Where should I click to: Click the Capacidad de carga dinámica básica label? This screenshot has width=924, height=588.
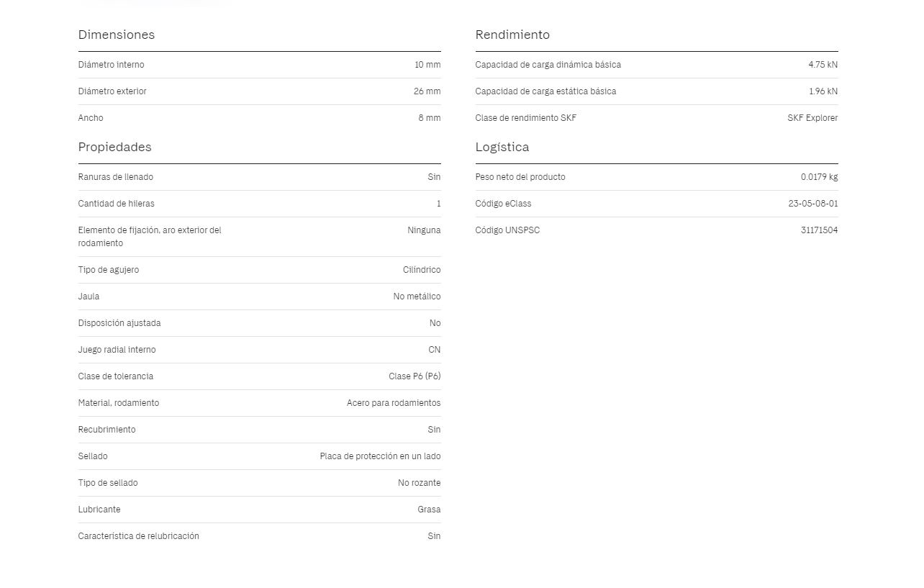coord(548,65)
